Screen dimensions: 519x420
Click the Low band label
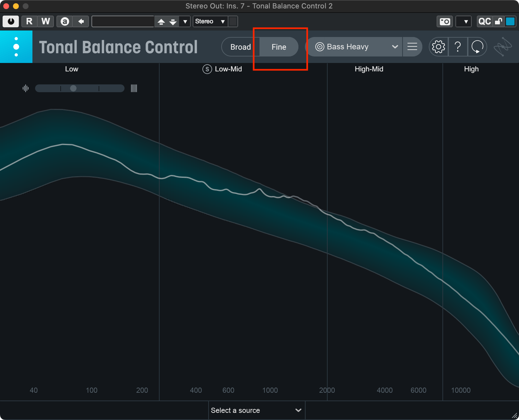(72, 69)
